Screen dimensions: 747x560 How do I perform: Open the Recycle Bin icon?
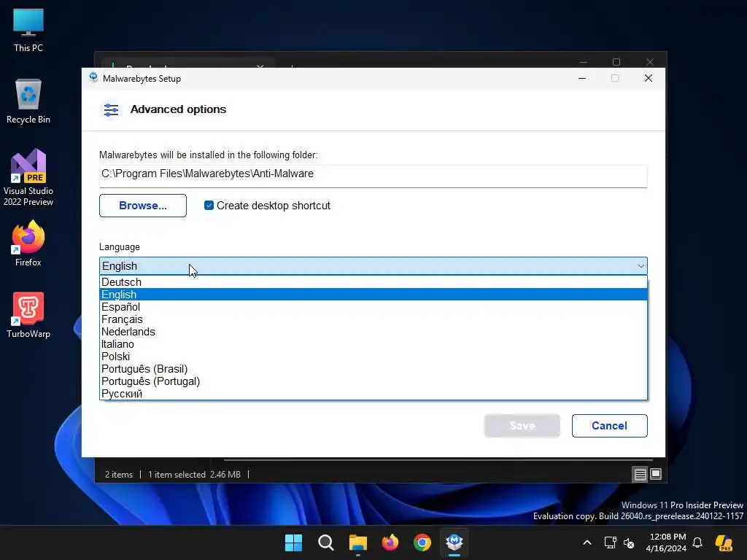click(x=28, y=101)
